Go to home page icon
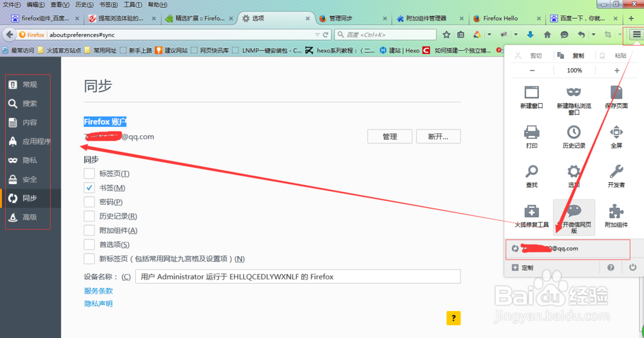The width and height of the screenshot is (644, 338). [x=547, y=35]
